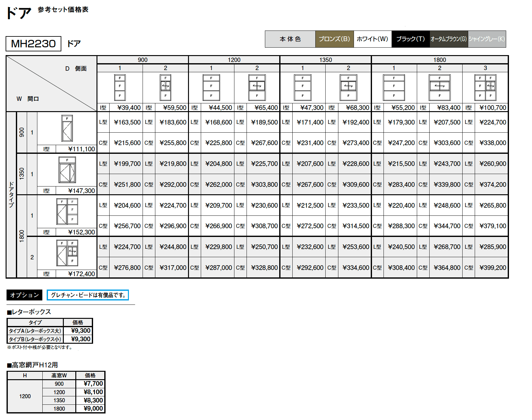Select the 1800 type 1 door diagram

(x=67, y=211)
